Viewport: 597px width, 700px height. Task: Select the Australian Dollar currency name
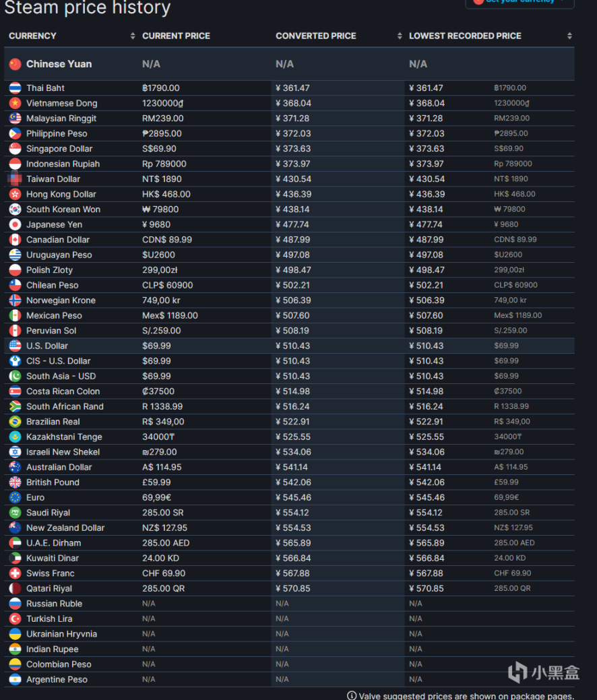tap(59, 468)
